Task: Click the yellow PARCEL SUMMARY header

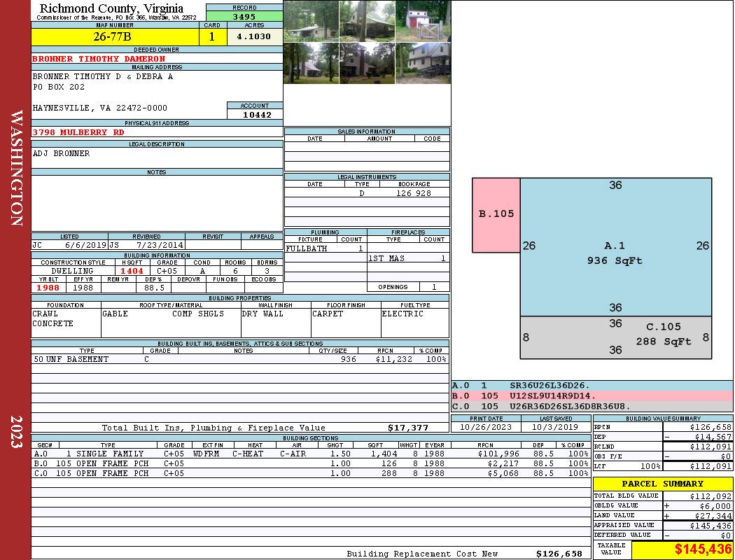Action: click(x=662, y=484)
